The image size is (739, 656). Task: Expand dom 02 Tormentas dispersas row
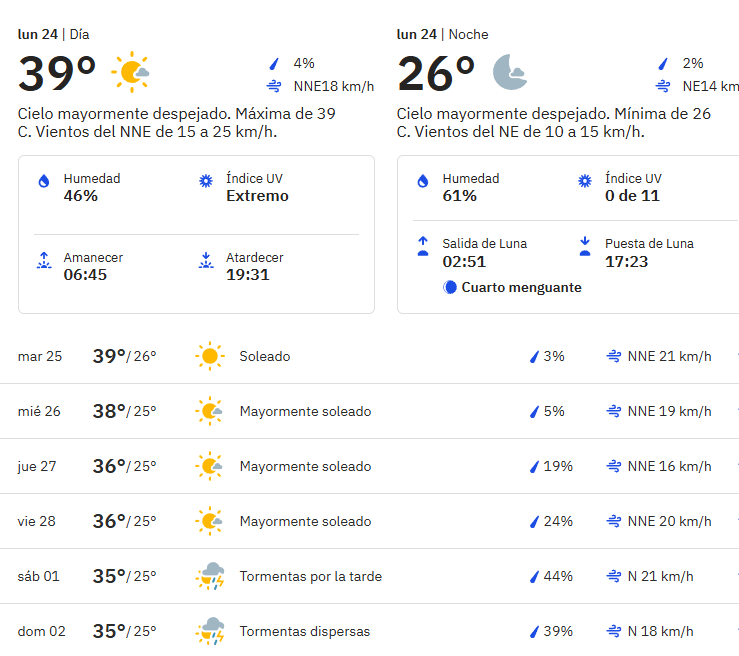coord(370,631)
